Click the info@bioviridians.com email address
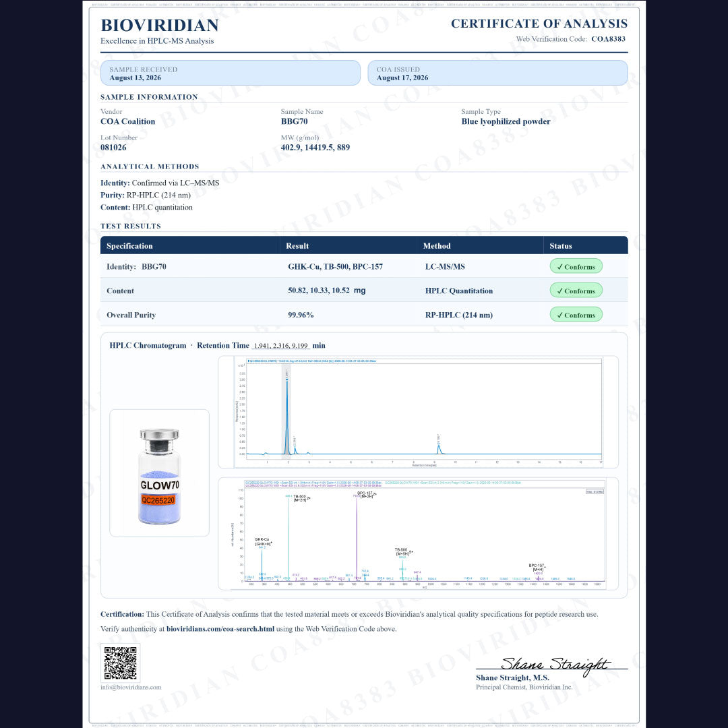This screenshot has width=728, height=728. pos(131,687)
